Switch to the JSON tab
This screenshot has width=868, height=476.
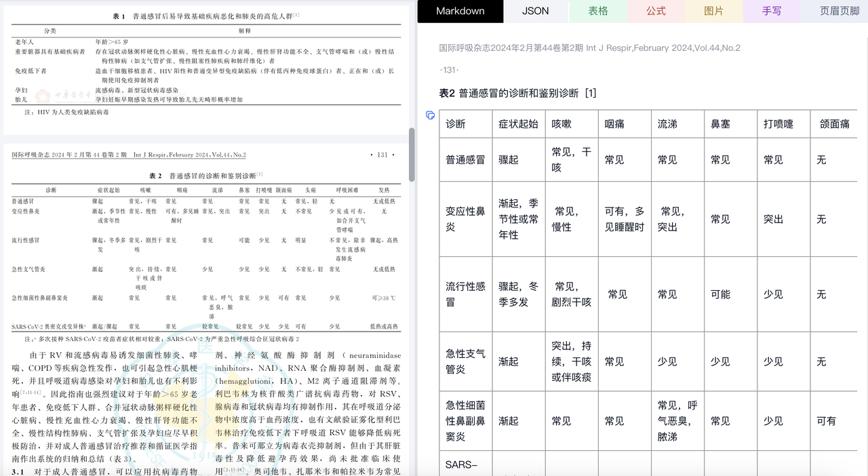[x=535, y=12]
